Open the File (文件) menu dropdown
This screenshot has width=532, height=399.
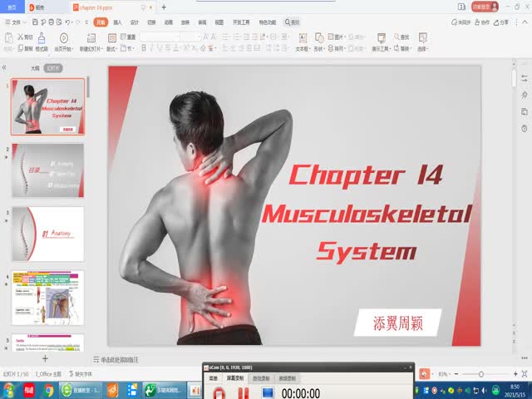tap(14, 22)
